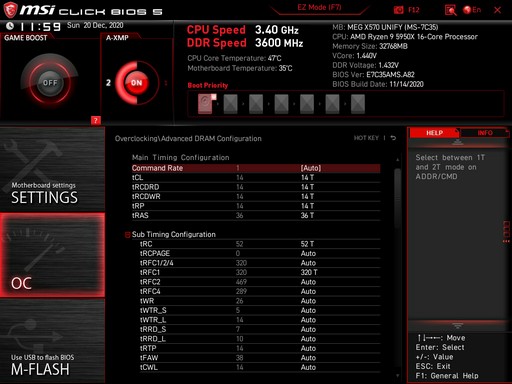Image resolution: width=512 pixels, height=384 pixels.
Task: Click the back arrow icon beside HOT KEY
Action: point(393,138)
